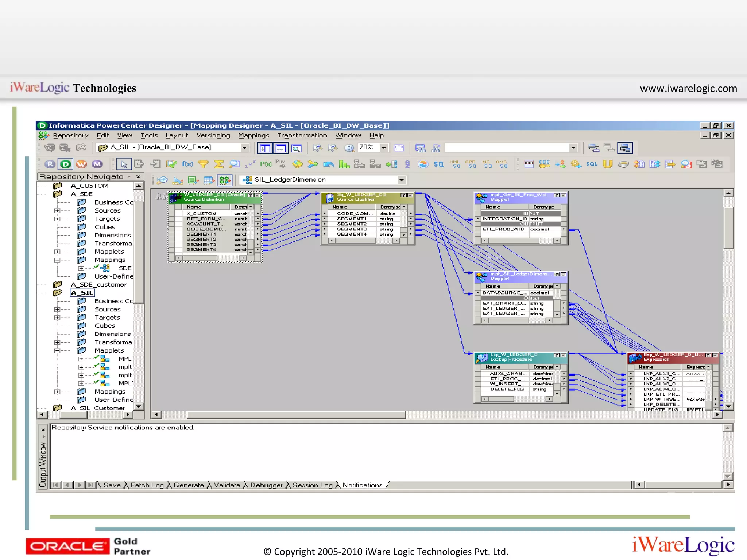This screenshot has width=747, height=560.
Task: Select Dimensions under the A_SIL folder
Action: pos(113,334)
